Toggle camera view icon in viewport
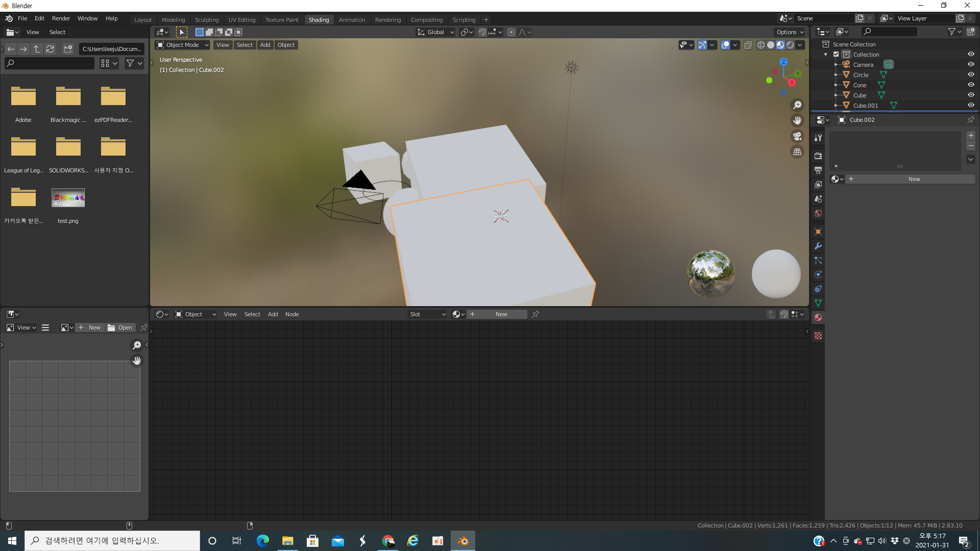 click(797, 136)
